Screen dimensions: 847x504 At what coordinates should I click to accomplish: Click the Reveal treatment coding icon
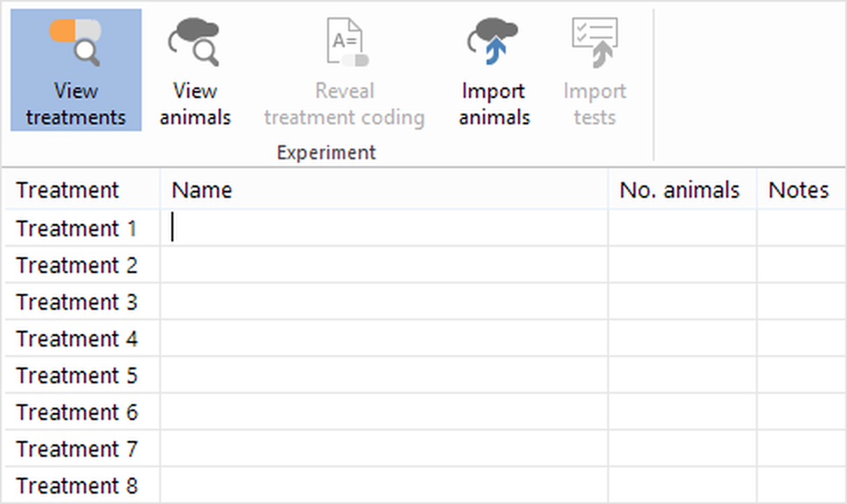(x=344, y=44)
